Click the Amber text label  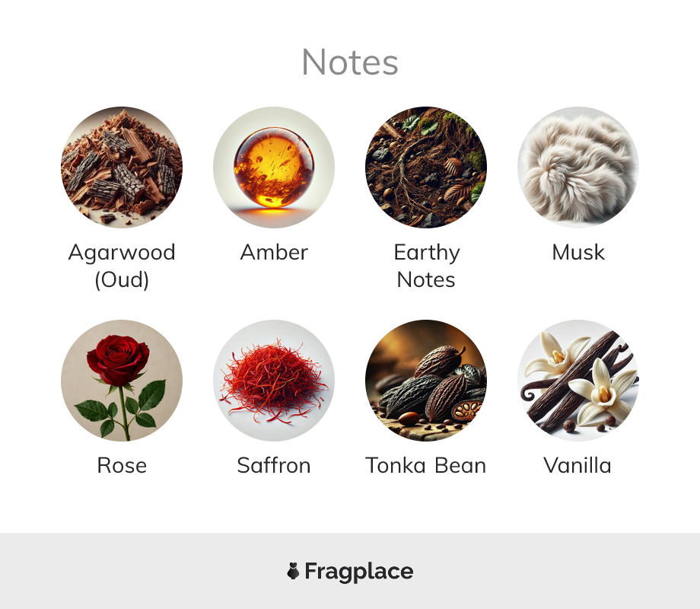point(274,253)
